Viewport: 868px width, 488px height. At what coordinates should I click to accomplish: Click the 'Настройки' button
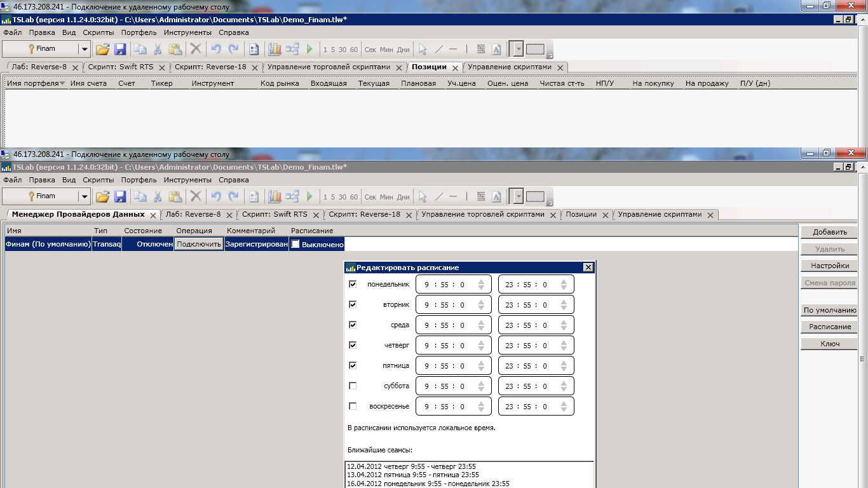click(830, 266)
